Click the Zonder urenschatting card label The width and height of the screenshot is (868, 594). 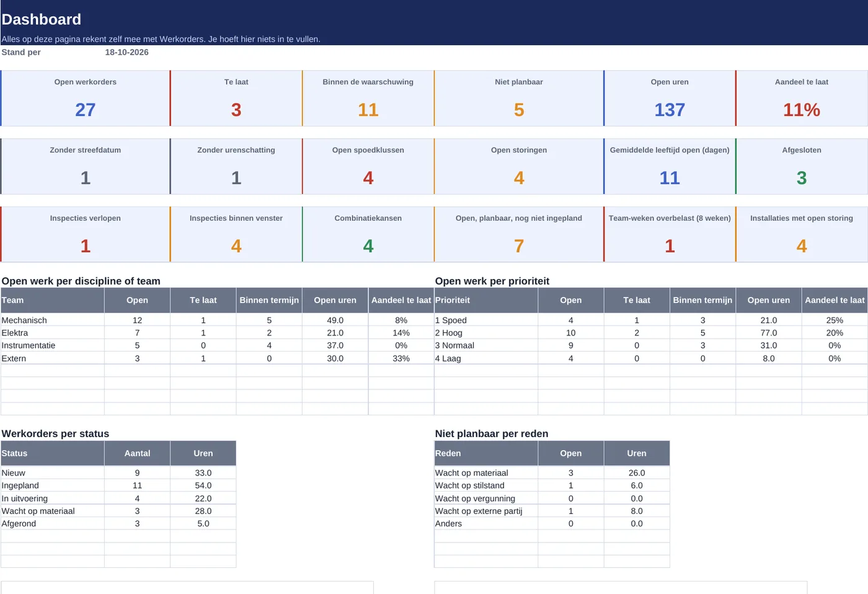coord(236,150)
